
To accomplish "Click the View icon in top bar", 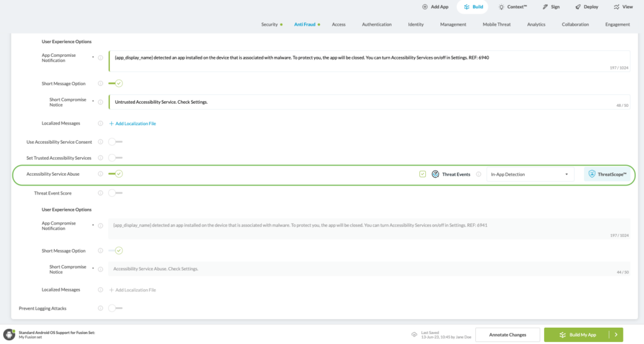I will pos(617,7).
